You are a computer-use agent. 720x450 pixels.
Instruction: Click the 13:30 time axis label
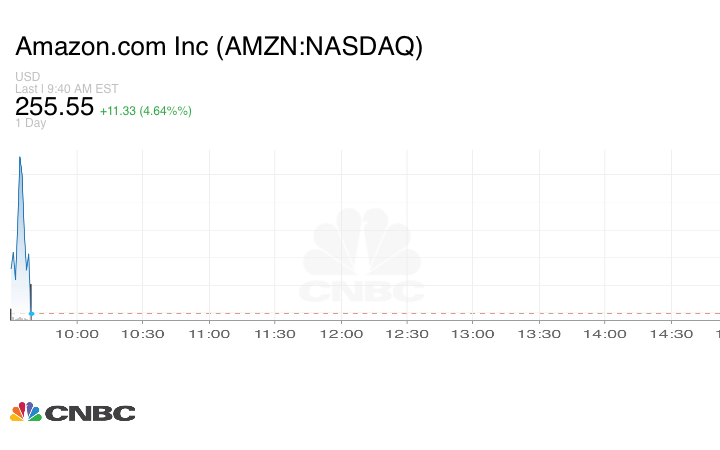(539, 334)
